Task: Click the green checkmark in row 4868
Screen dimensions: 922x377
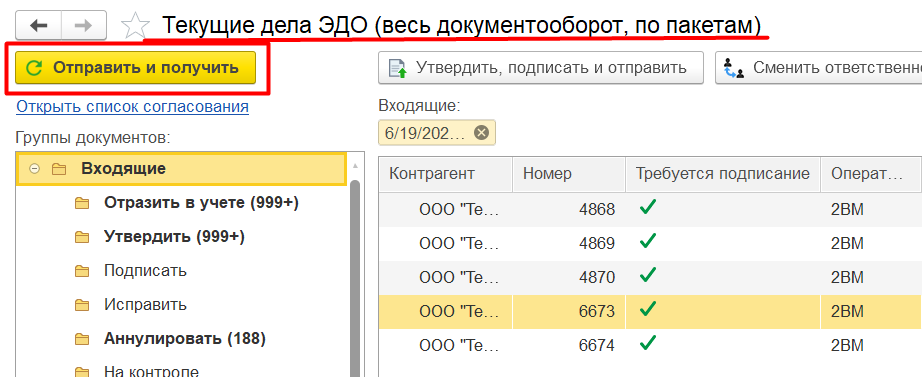Action: (647, 207)
